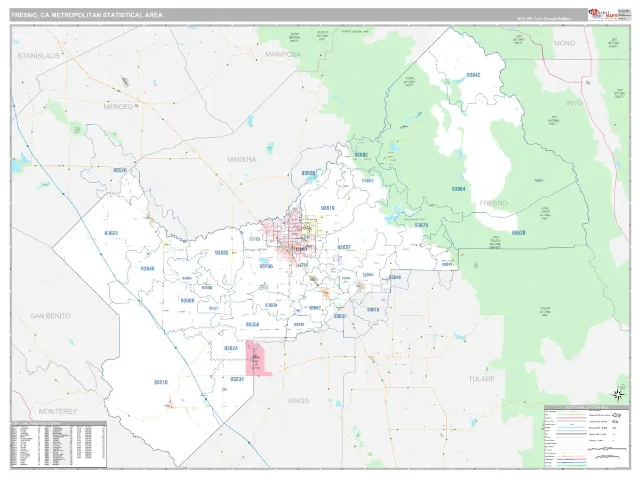Select the pink shaded military area

click(x=256, y=358)
